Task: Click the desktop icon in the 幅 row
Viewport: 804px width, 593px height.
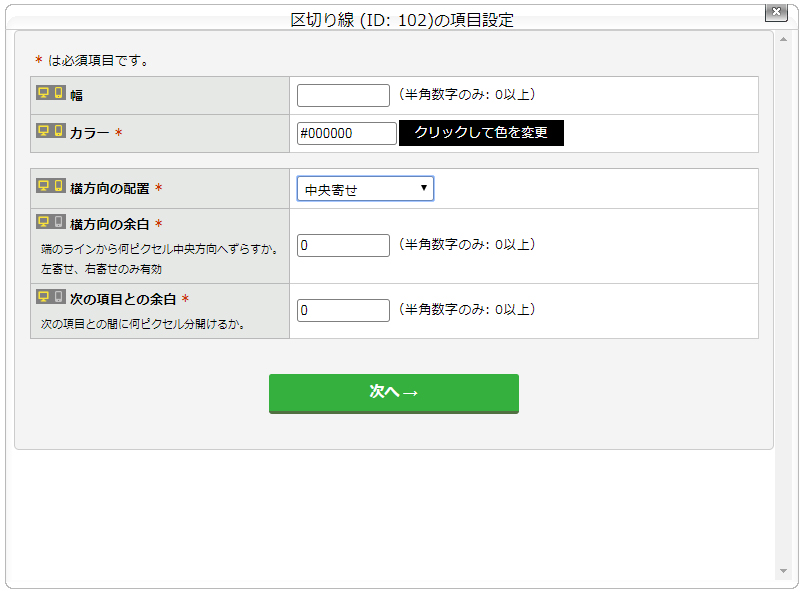Action: pyautogui.click(x=44, y=92)
